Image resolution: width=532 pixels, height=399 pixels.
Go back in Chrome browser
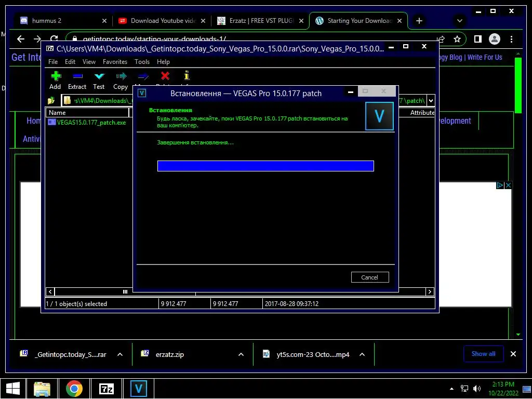21,39
